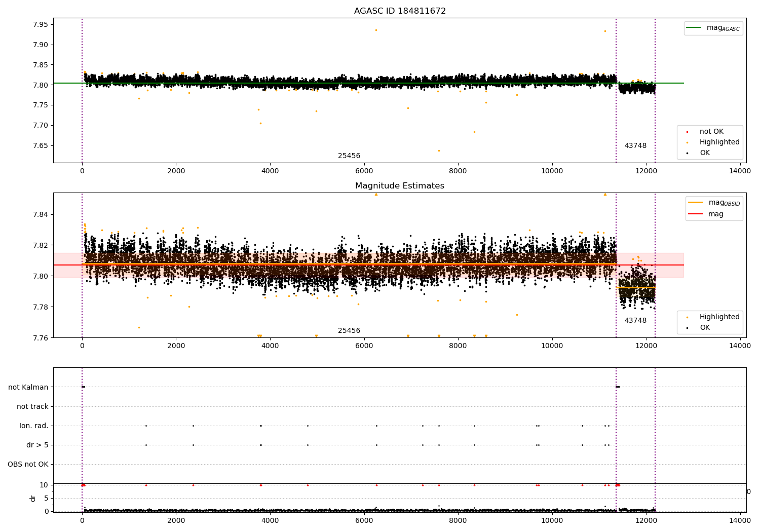
Task: Click the highest orange outlier point near 6250 in the top plot
Action: coord(376,30)
